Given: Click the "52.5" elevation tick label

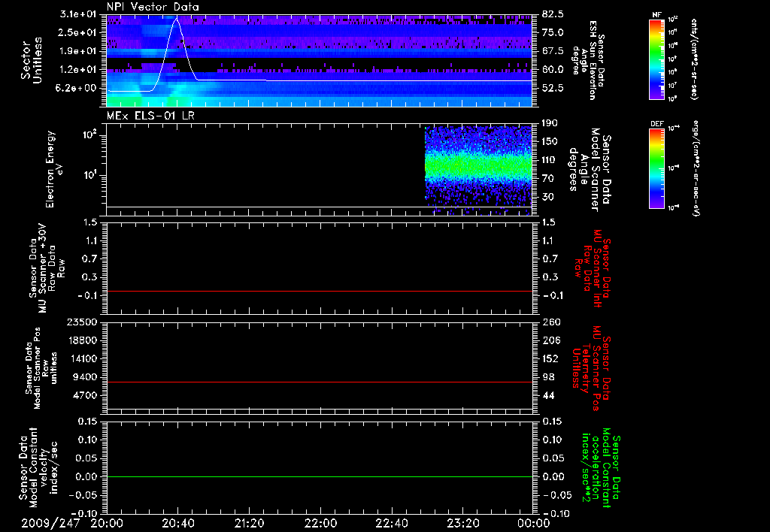Looking at the screenshot, I should 553,89.
